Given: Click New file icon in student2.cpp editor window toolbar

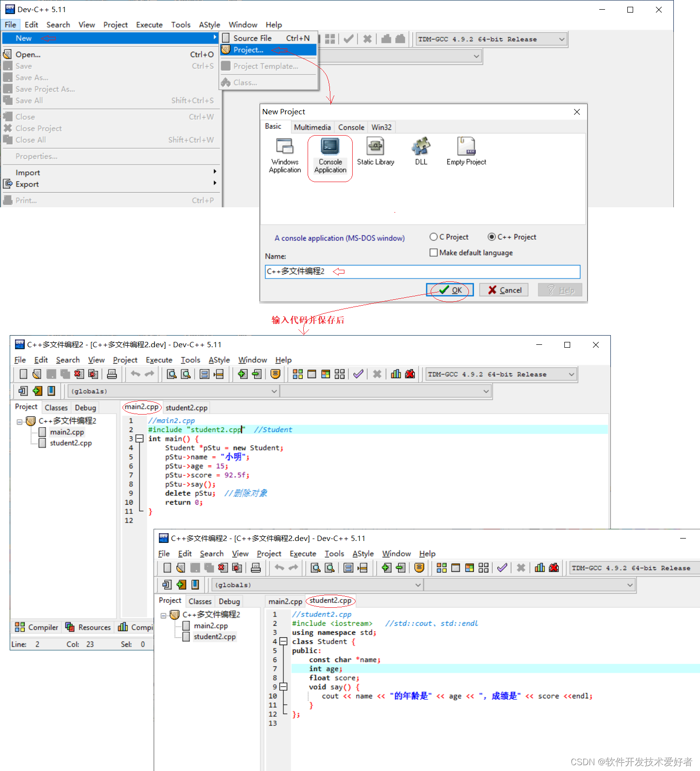Looking at the screenshot, I should (167, 568).
